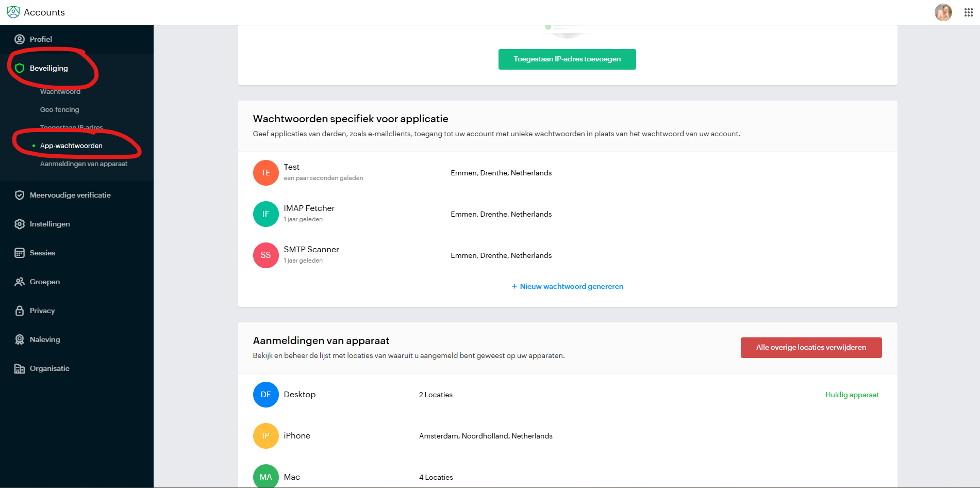Expand the Desktop device row
The image size is (980, 488).
(300, 395)
